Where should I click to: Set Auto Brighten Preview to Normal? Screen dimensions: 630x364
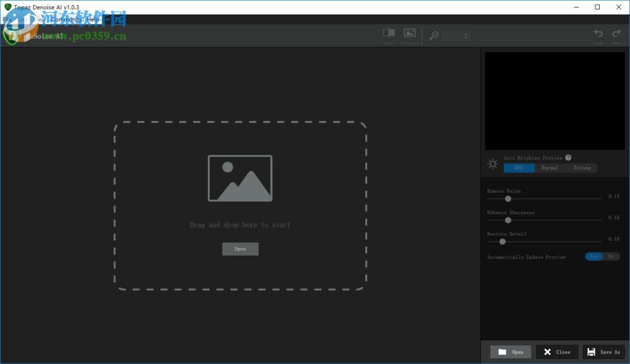pyautogui.click(x=549, y=168)
